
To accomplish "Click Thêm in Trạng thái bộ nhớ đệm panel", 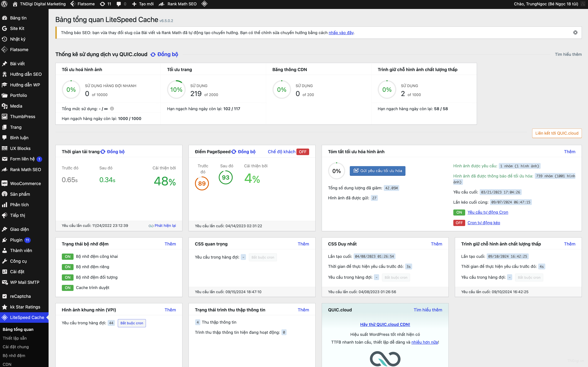I will coord(170,244).
